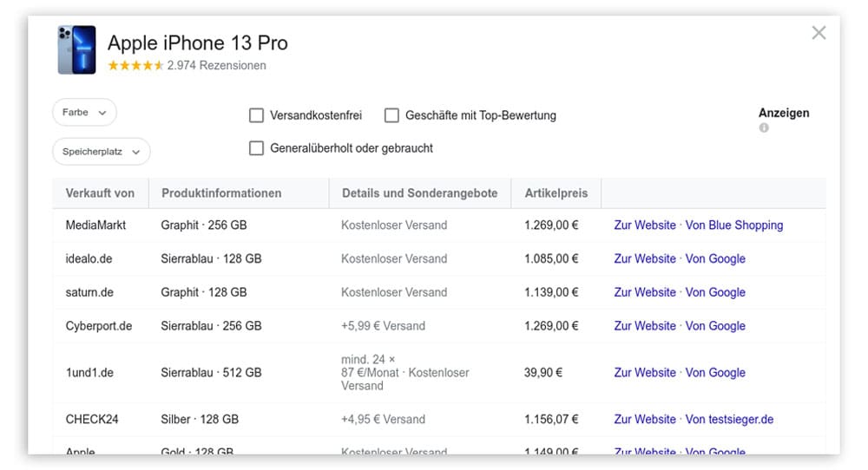The width and height of the screenshot is (868, 470).
Task: Click the Graphit · 256 GB cell
Action: click(x=204, y=225)
